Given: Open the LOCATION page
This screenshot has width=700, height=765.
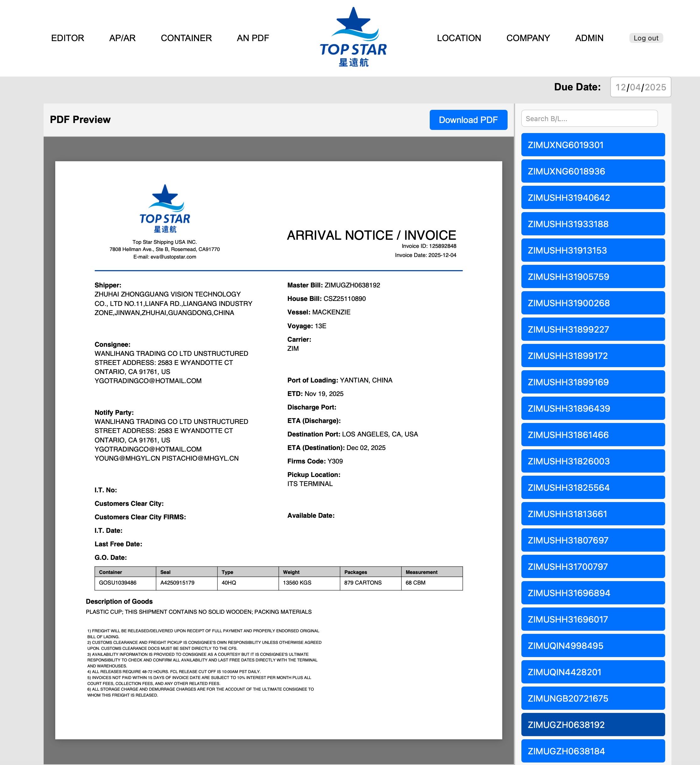Looking at the screenshot, I should tap(459, 38).
